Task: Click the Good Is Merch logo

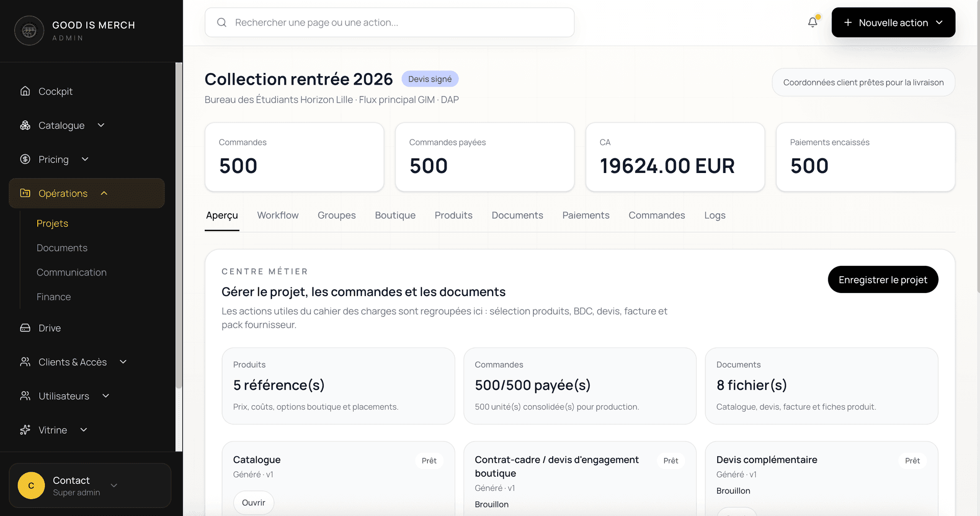Action: click(x=29, y=31)
